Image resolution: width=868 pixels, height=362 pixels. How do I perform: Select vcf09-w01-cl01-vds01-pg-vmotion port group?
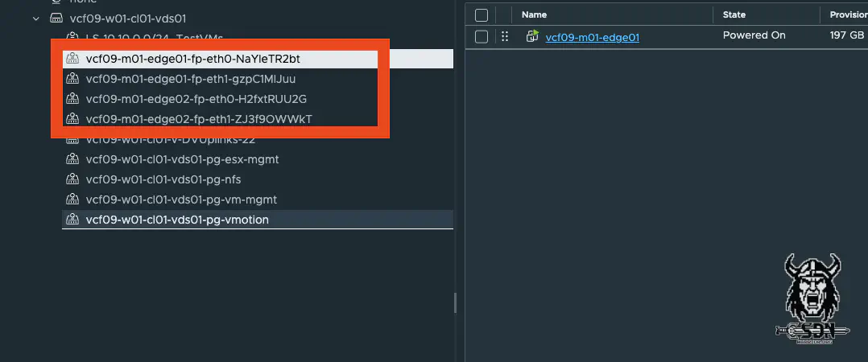click(177, 219)
